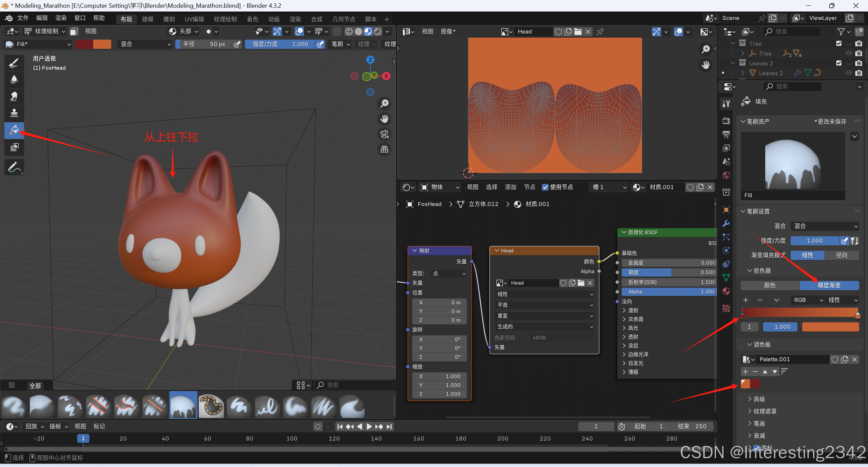
Task: Click the play animation button
Action: [x=369, y=426]
